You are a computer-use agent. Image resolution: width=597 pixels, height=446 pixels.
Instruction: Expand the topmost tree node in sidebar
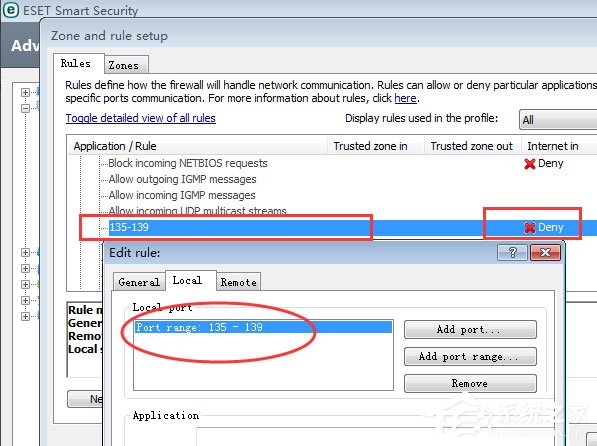tap(25, 92)
